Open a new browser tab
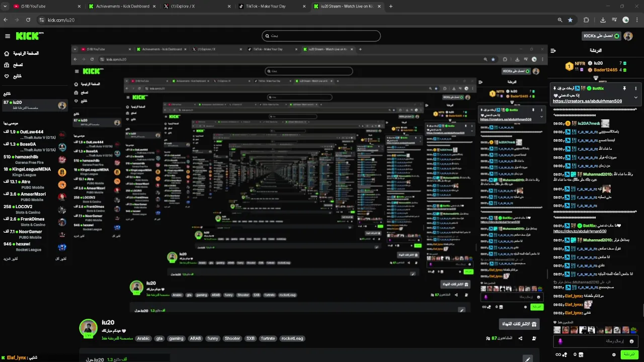The width and height of the screenshot is (644, 362). click(x=391, y=6)
